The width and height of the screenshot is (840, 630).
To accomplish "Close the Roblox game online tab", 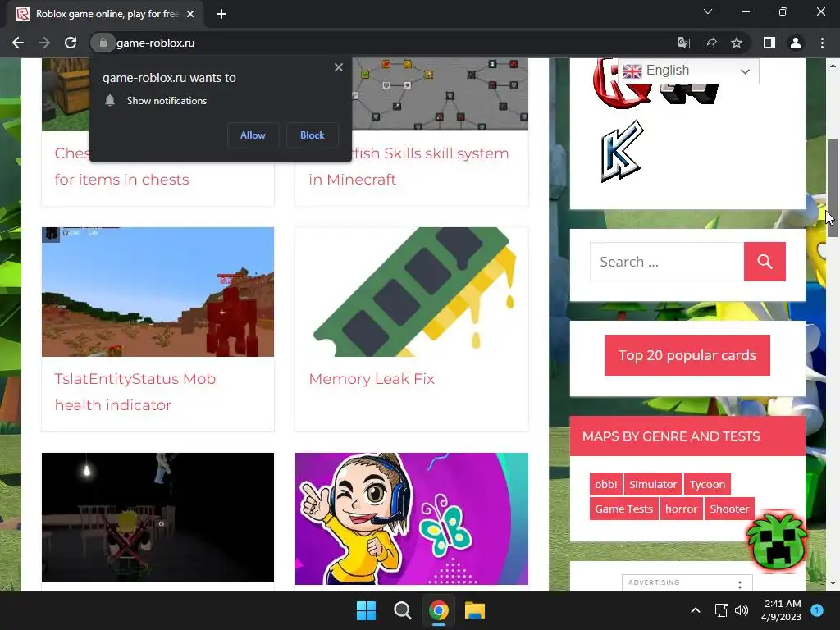I will [190, 14].
